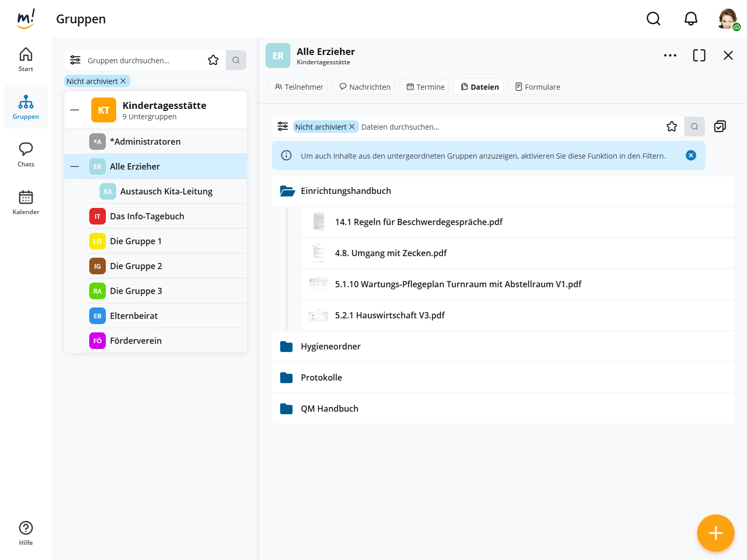Click the orange plus add button
This screenshot has height=560, width=747.
715,533
